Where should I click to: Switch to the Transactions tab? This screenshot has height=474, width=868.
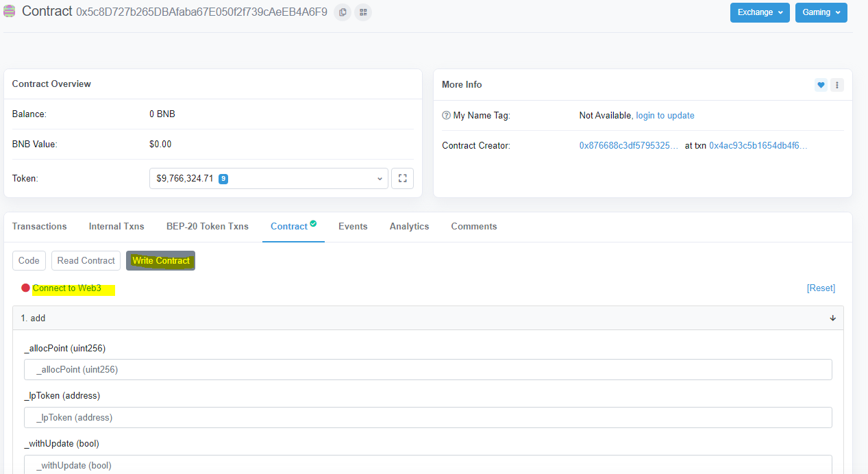coord(40,226)
